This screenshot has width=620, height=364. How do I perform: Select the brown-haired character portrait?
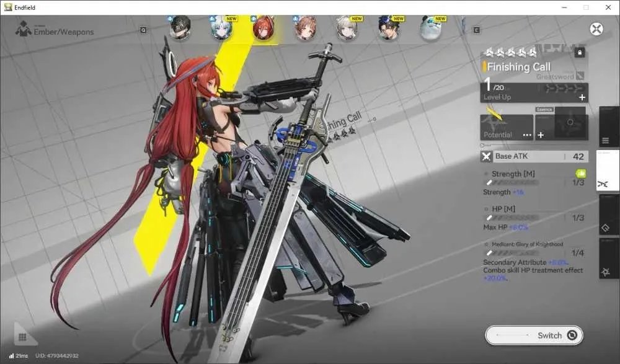pos(305,28)
